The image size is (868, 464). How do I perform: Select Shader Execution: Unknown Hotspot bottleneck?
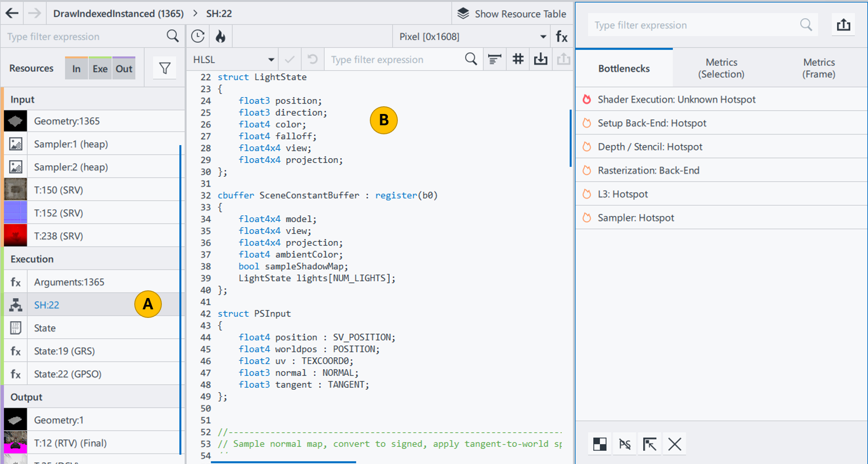[x=676, y=99]
